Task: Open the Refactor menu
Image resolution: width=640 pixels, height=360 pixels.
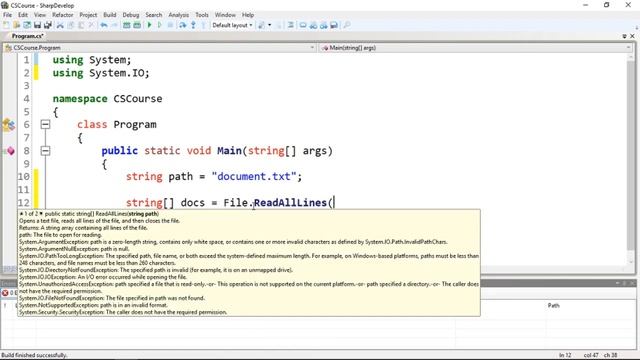Action: pyautogui.click(x=62, y=15)
